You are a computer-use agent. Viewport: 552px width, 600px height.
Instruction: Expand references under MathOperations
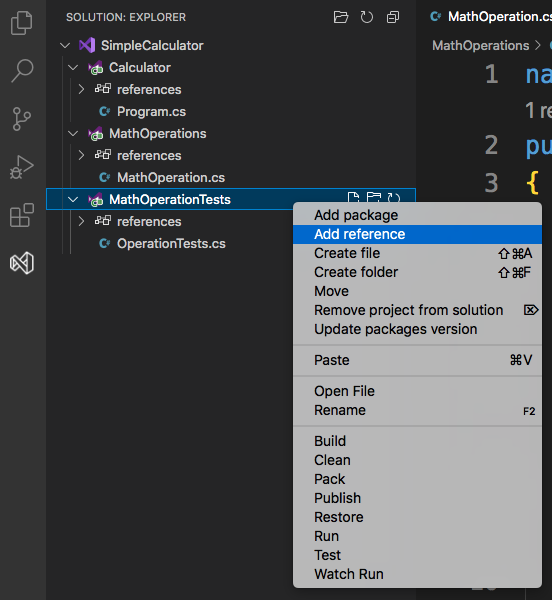tap(81, 155)
